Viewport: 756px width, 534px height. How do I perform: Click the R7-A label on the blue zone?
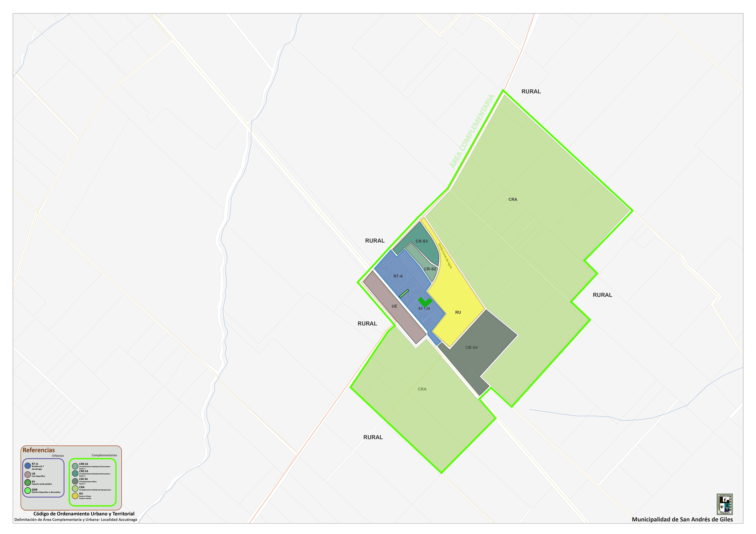pos(398,276)
